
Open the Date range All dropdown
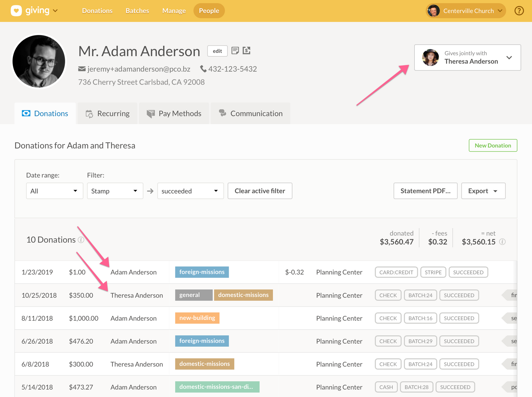point(55,191)
